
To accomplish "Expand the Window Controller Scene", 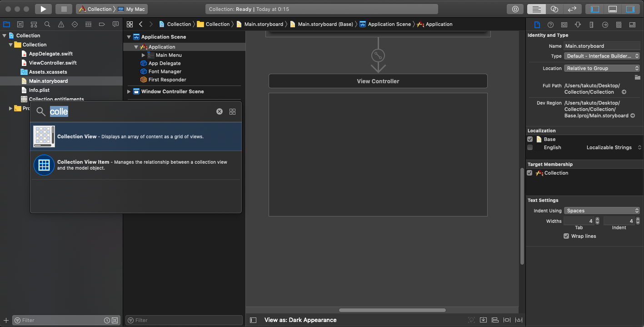I will coord(129,91).
